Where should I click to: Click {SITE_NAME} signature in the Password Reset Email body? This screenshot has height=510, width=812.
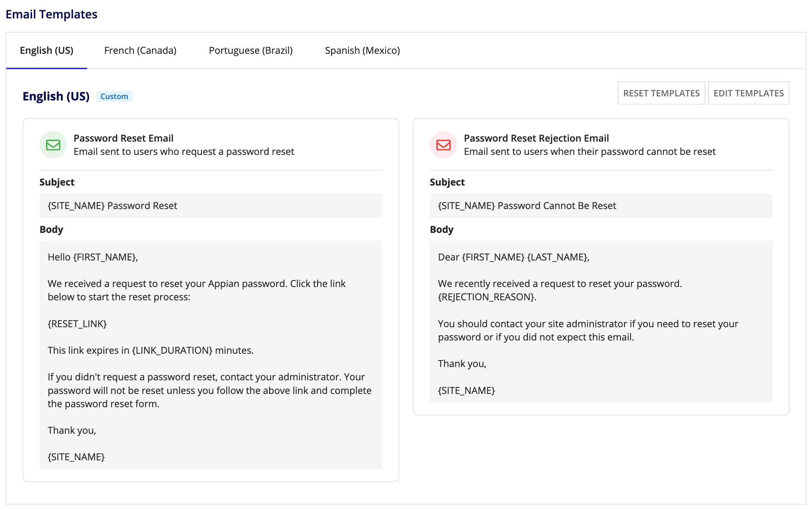pyautogui.click(x=76, y=457)
